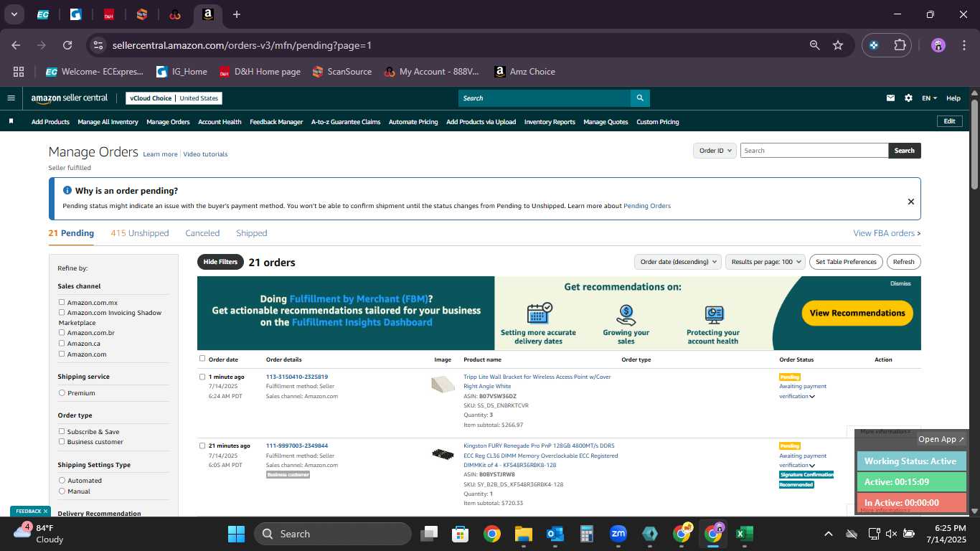The image size is (980, 551).
Task: Open EN language dropdown
Action: pos(930,98)
